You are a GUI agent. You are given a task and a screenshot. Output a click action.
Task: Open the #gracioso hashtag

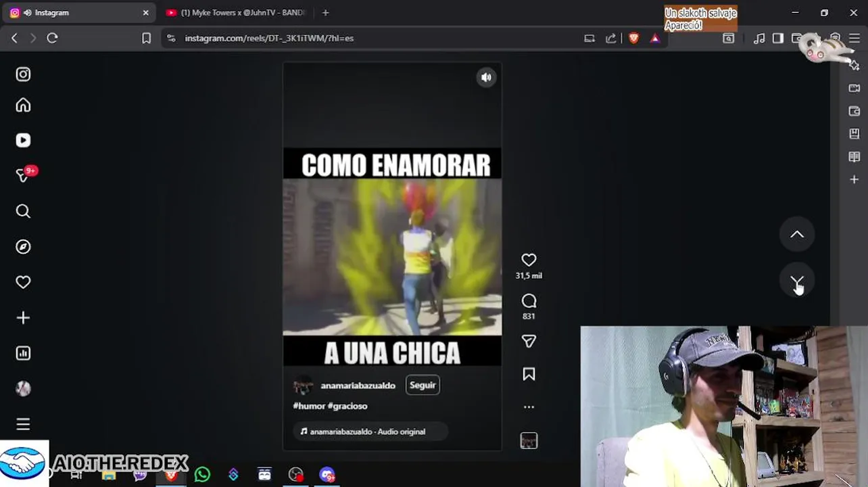coord(347,406)
